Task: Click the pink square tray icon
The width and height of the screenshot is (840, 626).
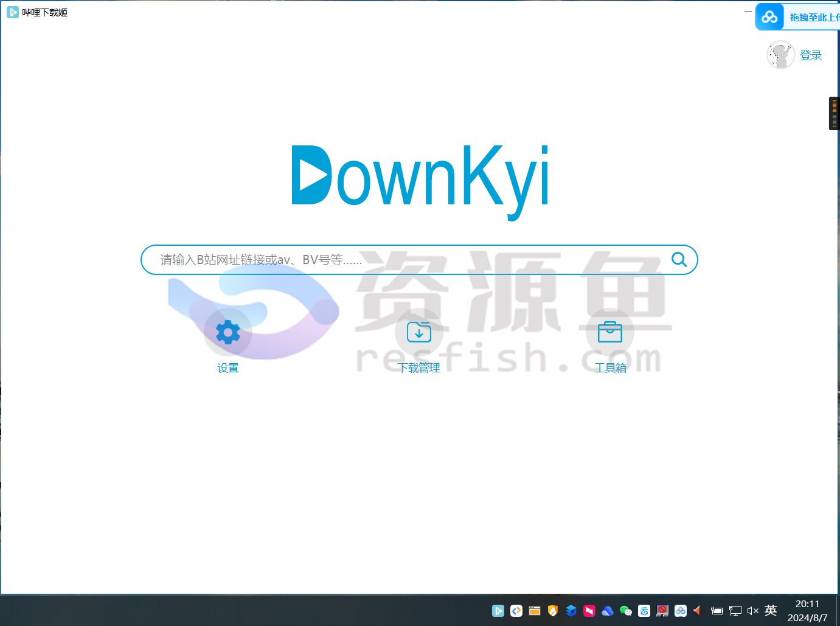Action: [589, 611]
